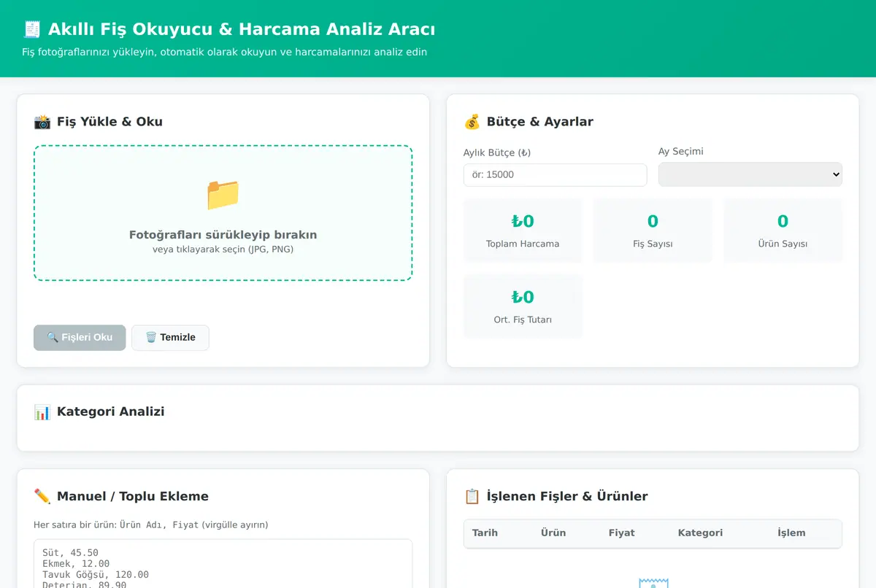This screenshot has height=588, width=876.
Task: Click the Ort. Fiş Tutarı stat card
Action: tap(523, 306)
